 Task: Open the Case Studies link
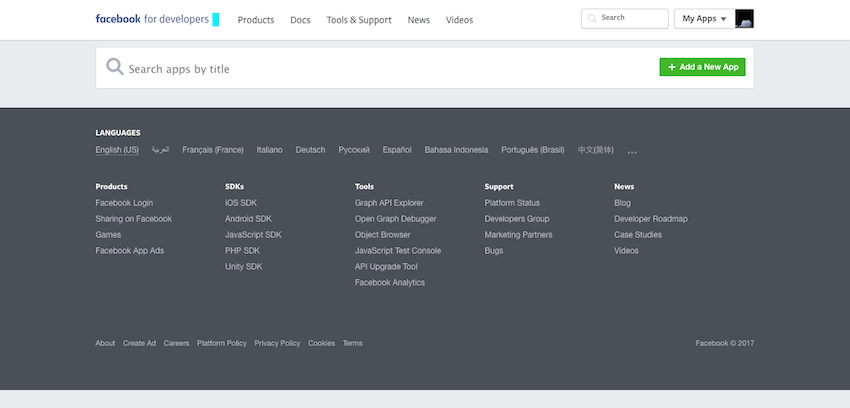coord(638,235)
